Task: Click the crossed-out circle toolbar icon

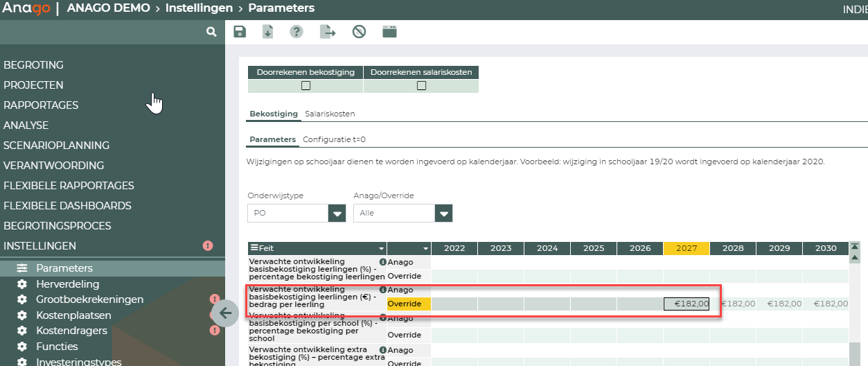Action: pos(359,31)
